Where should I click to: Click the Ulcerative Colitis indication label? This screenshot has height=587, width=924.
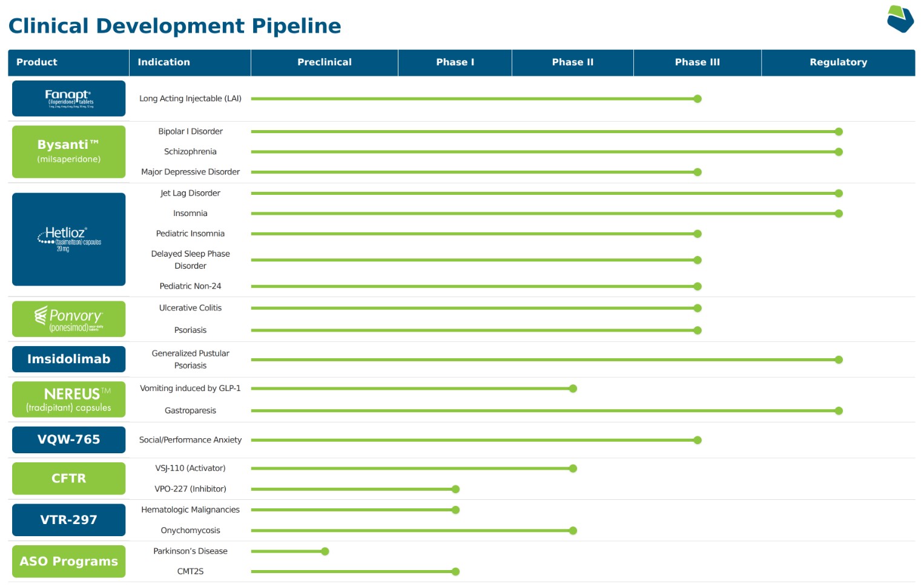190,308
